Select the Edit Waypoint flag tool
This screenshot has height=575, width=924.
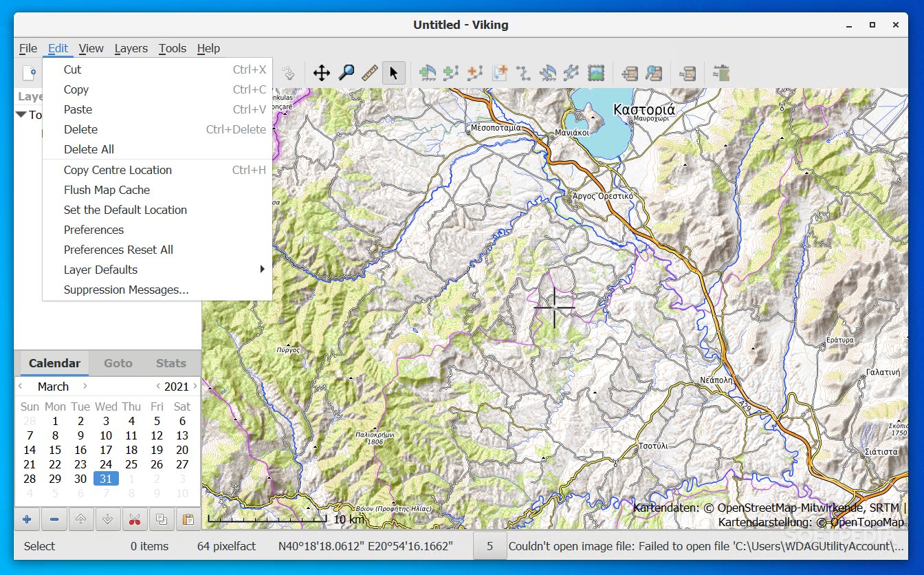click(x=547, y=73)
